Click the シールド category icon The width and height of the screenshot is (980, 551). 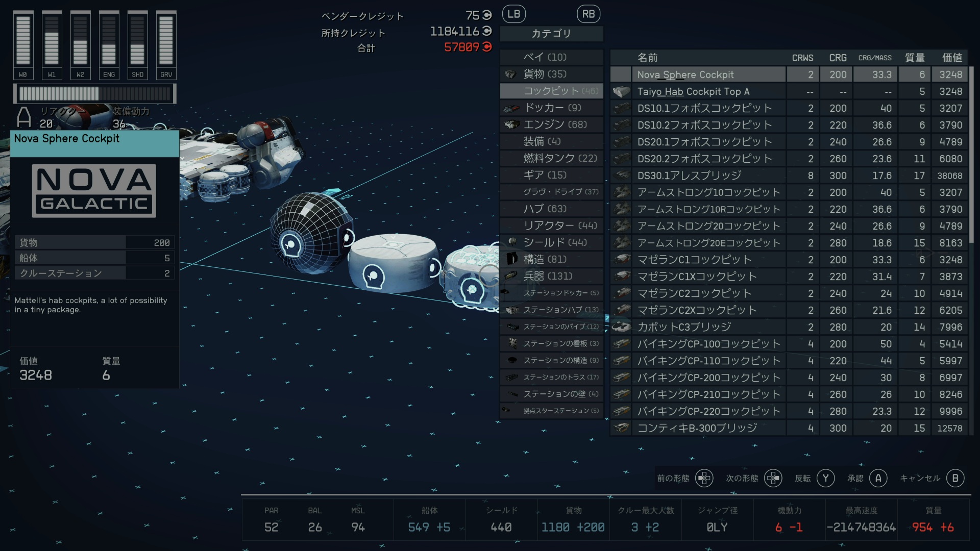[512, 242]
